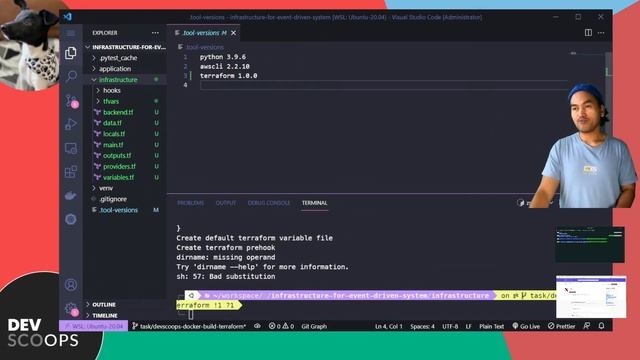Screen dimensions: 640x360
Task: Switch to the PROBLEMS panel tab
Action: tap(190, 203)
